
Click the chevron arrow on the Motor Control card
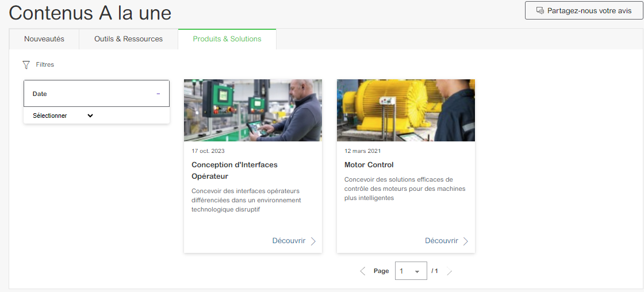click(x=466, y=241)
